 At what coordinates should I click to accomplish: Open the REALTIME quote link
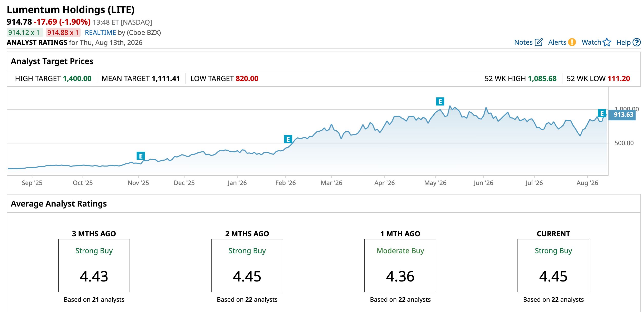[100, 33]
